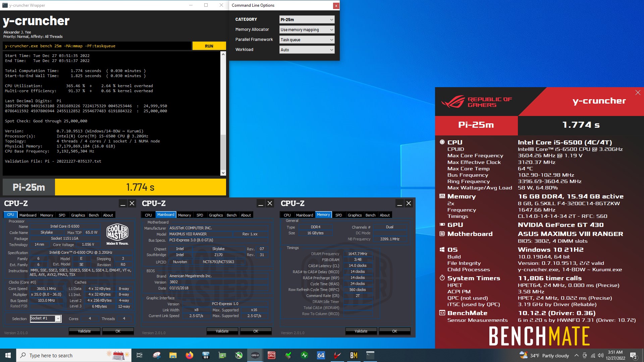Open the Windows Start menu
Viewport: 644px width, 362px height.
tap(8, 355)
